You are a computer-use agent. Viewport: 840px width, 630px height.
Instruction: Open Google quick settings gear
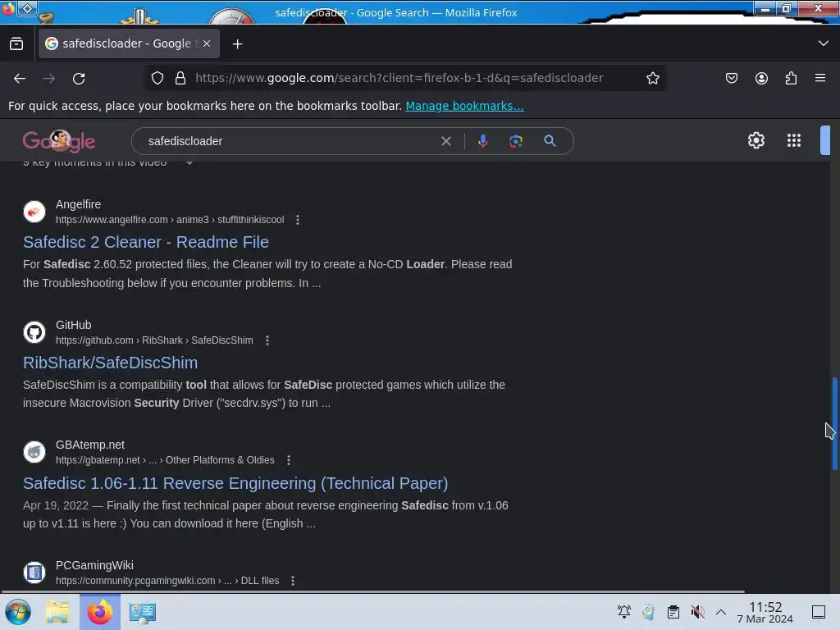coord(756,140)
